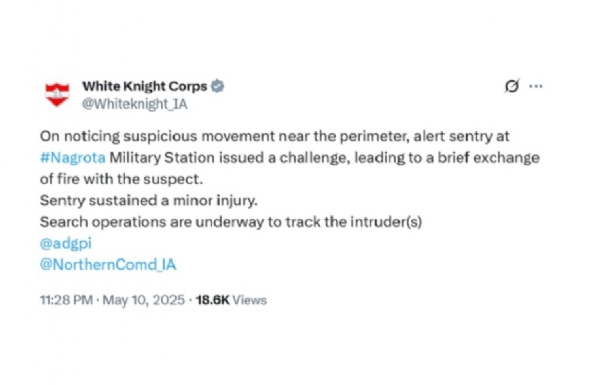Open the @NorthernComd_IA mention
This screenshot has height=385, width=600.
(108, 265)
